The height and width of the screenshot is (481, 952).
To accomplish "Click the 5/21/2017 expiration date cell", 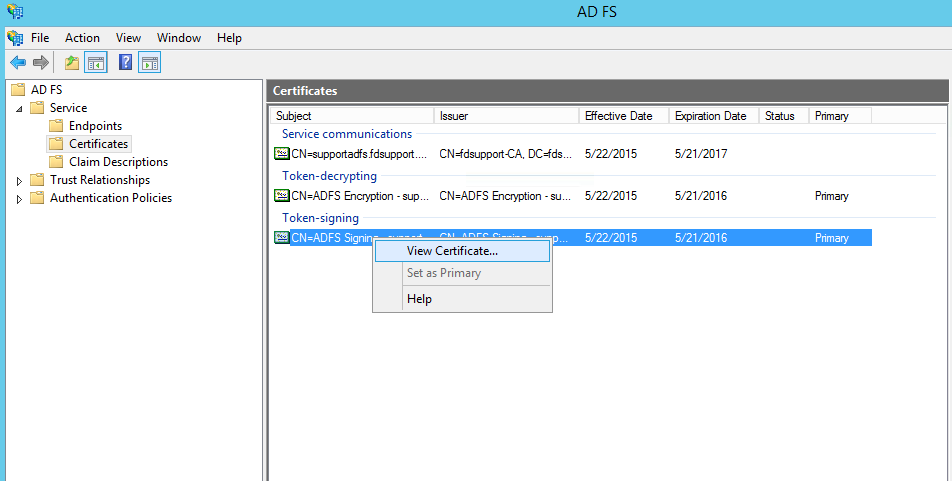I will pyautogui.click(x=701, y=154).
